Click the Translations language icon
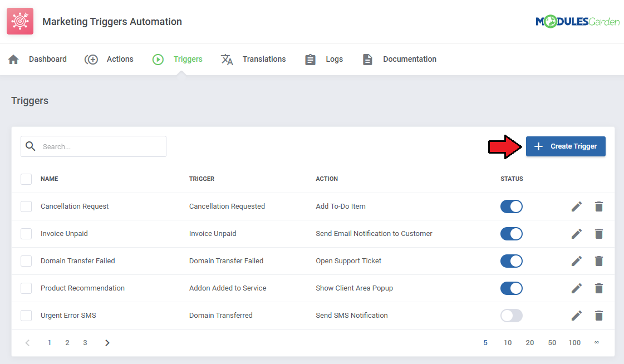This screenshot has height=364, width=624. [x=227, y=59]
